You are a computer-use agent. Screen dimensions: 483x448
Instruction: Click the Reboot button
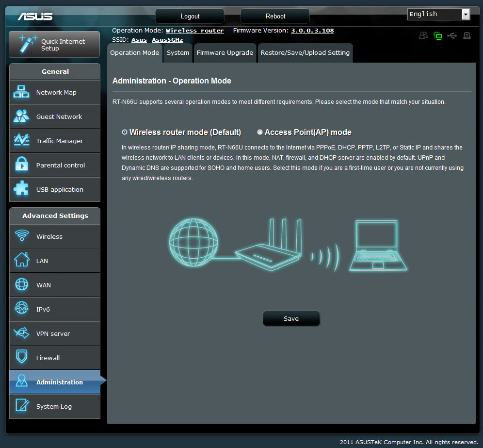pyautogui.click(x=275, y=16)
